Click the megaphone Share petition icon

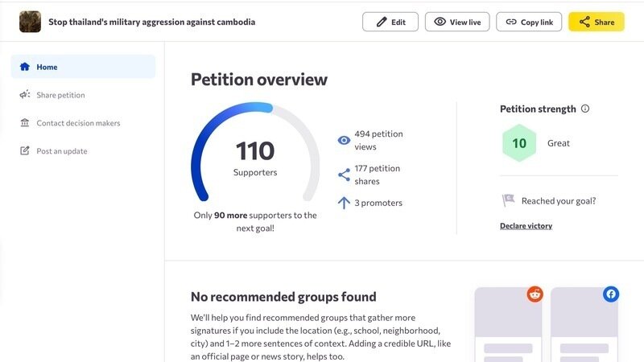tap(25, 95)
